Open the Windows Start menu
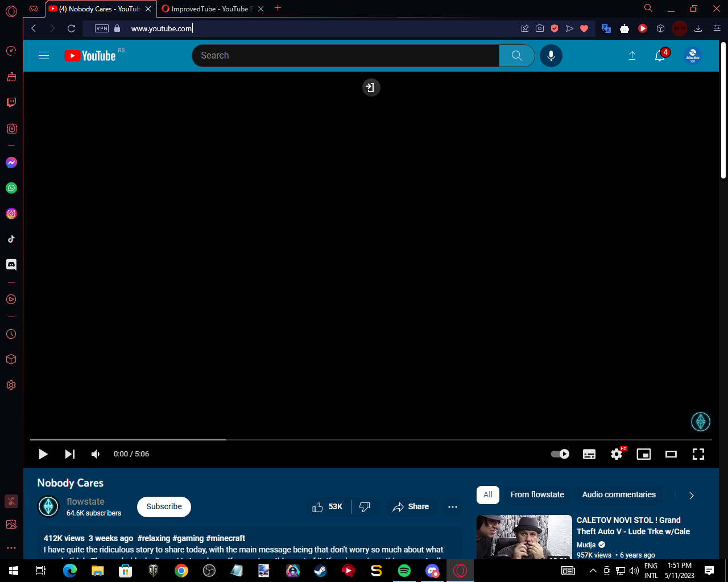Image resolution: width=728 pixels, height=582 pixels. [14, 571]
